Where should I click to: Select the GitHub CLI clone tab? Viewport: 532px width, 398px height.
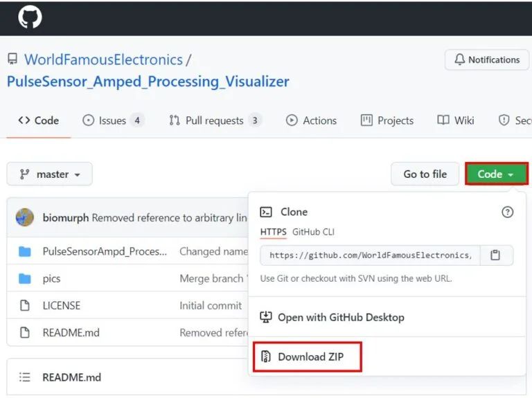pyautogui.click(x=313, y=232)
